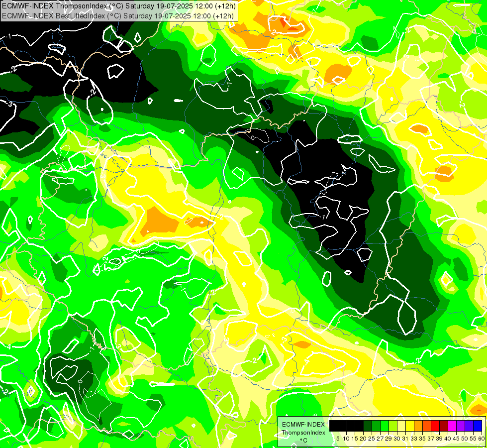Viewport: 487px width, 448px height.
Task: Pick the orange 33-35 legend swatch
Action: 418,426
